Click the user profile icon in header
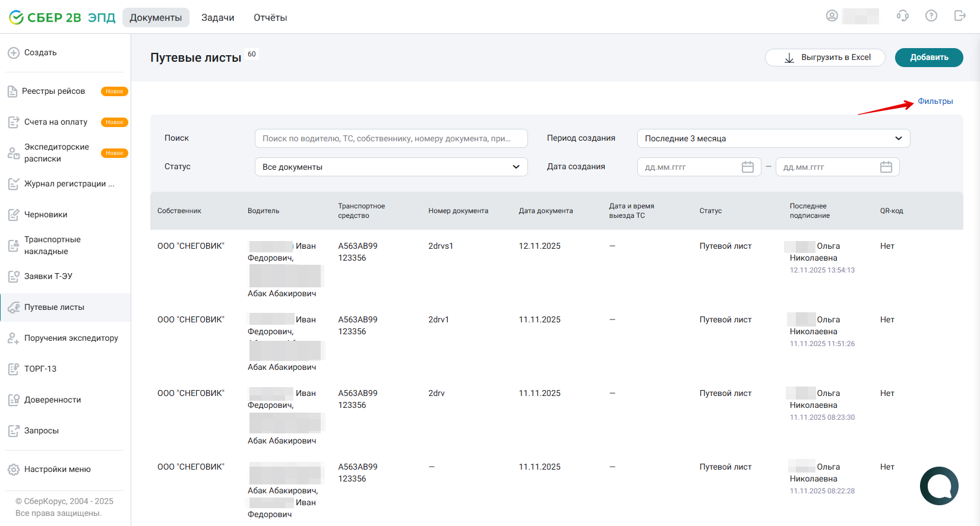Image resolution: width=980 pixels, height=526 pixels. click(832, 16)
